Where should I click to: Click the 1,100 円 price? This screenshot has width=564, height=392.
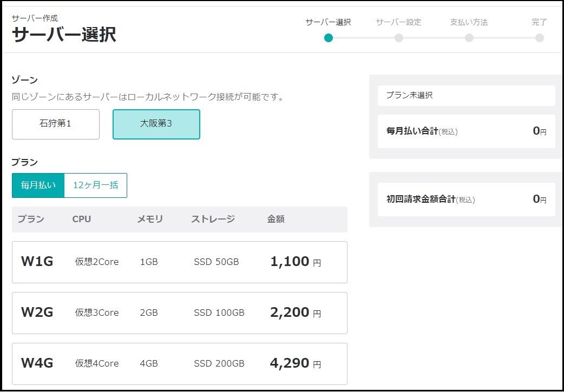click(296, 262)
